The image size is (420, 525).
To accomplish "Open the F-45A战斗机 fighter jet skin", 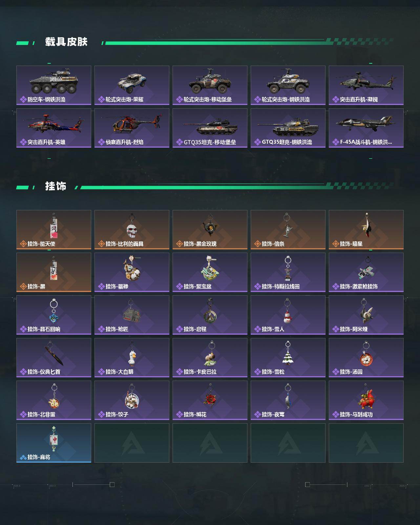I will point(366,128).
